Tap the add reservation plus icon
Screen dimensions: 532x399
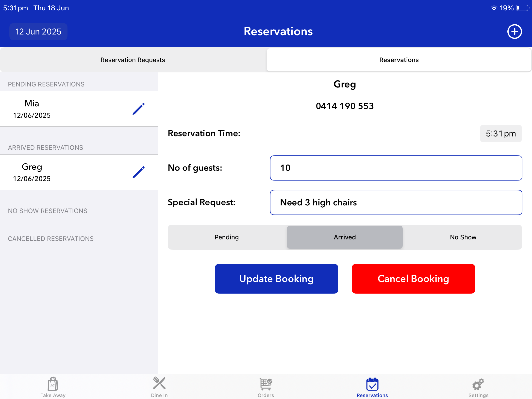pyautogui.click(x=515, y=32)
